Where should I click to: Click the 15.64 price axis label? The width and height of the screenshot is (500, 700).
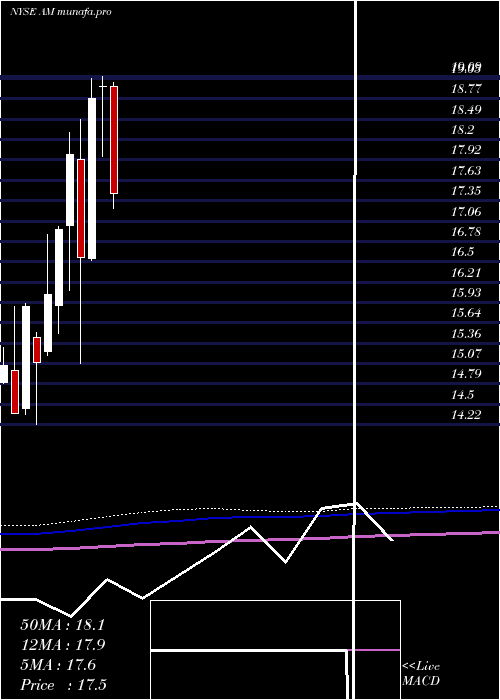pos(466,313)
